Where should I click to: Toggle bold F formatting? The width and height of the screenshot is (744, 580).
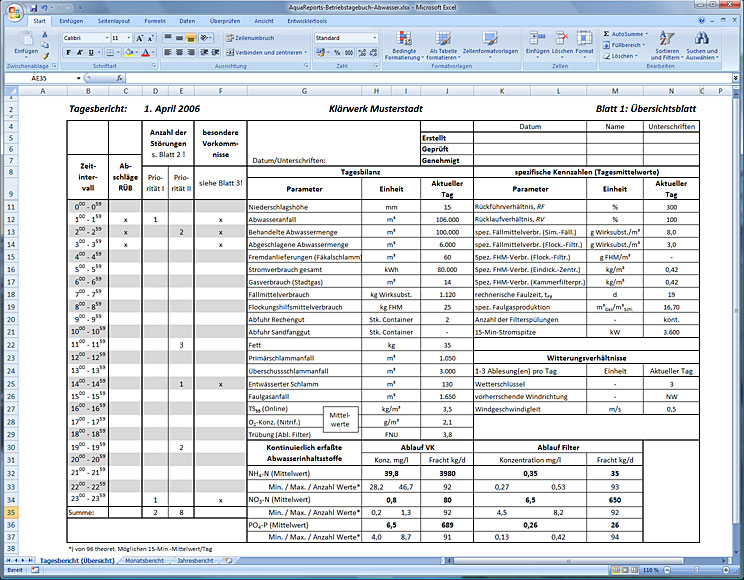click(x=68, y=52)
